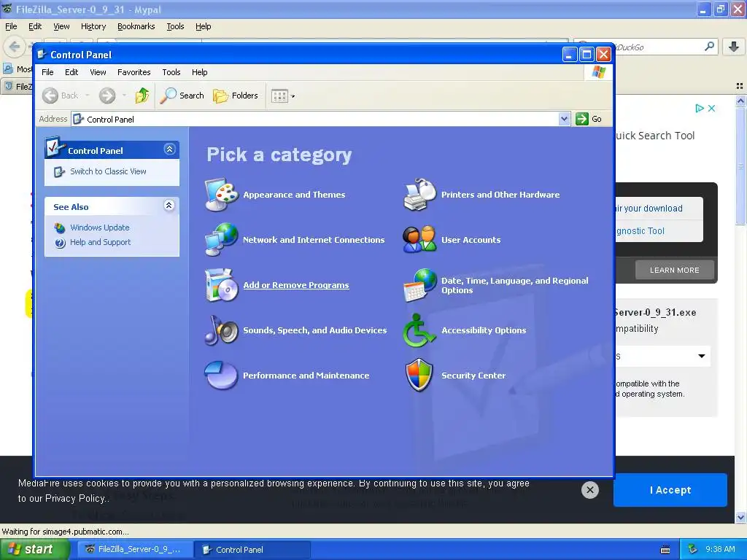Viewport: 747px width, 560px height.
Task: Click the keyboard icon in system tray
Action: [665, 550]
